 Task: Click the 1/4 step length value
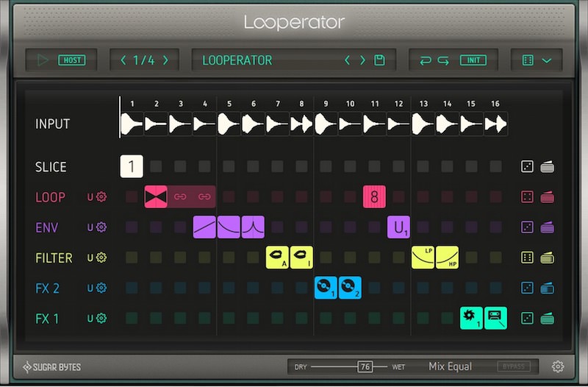[144, 60]
